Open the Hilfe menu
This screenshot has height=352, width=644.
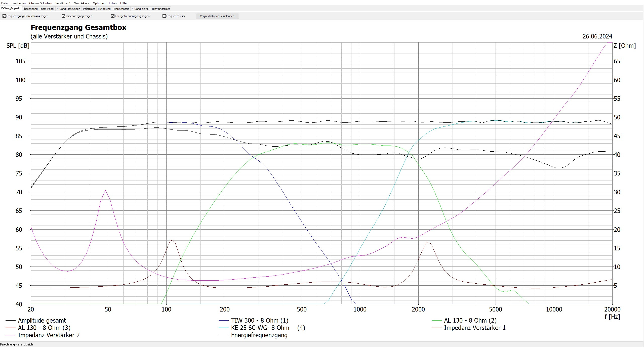click(x=123, y=3)
